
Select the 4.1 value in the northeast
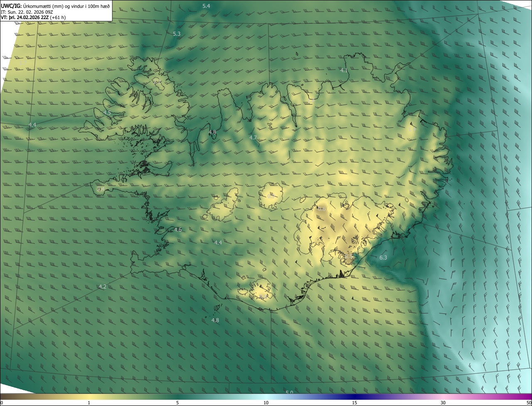pyautogui.click(x=344, y=70)
